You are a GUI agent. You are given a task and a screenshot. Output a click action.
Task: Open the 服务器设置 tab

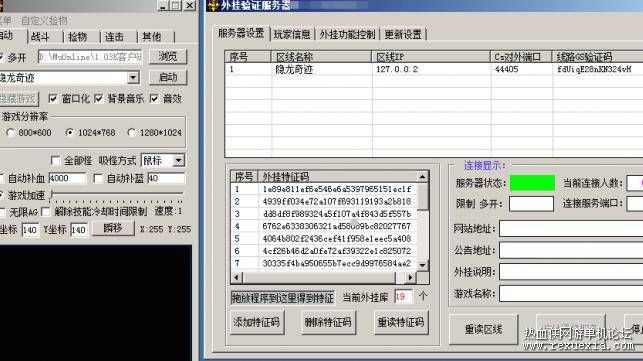pyautogui.click(x=241, y=34)
